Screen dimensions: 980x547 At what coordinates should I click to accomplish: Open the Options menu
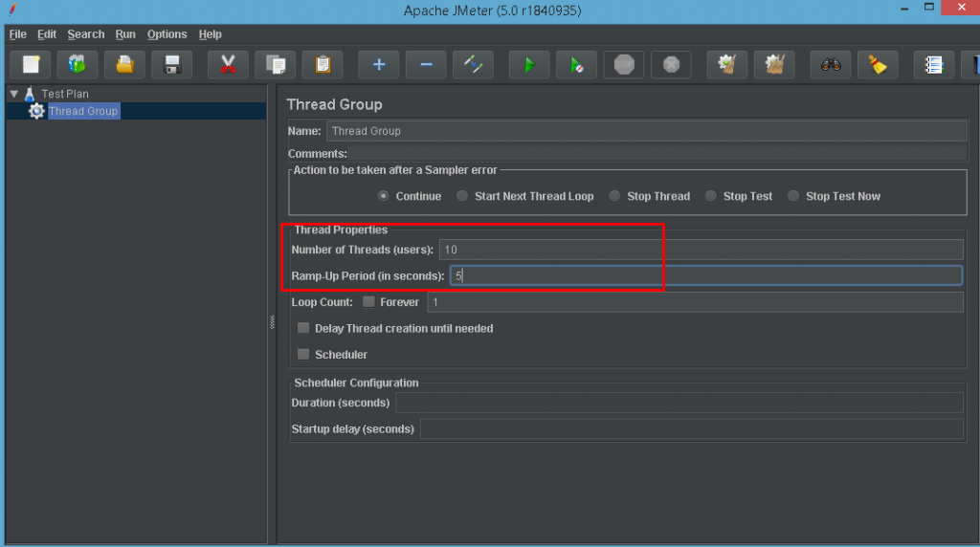pyautogui.click(x=167, y=34)
